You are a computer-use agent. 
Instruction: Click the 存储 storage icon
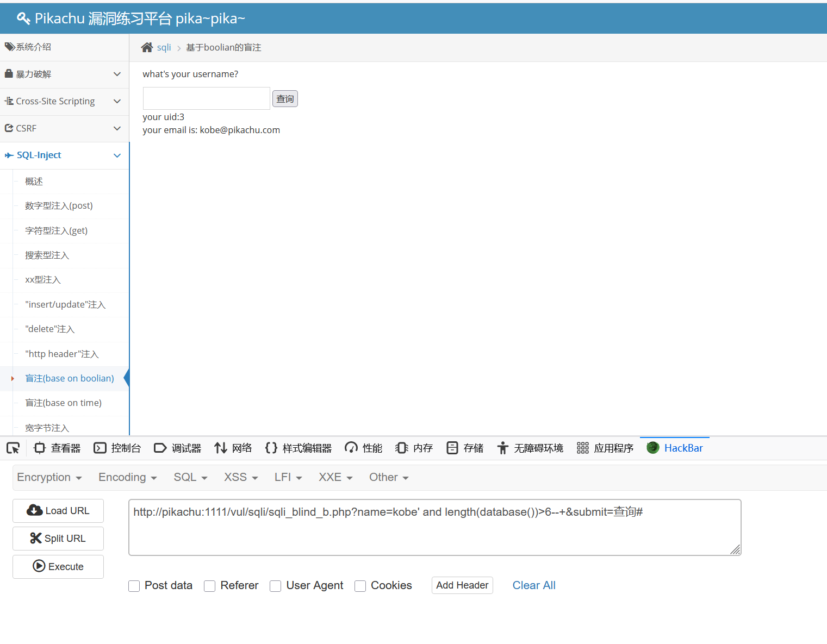452,448
